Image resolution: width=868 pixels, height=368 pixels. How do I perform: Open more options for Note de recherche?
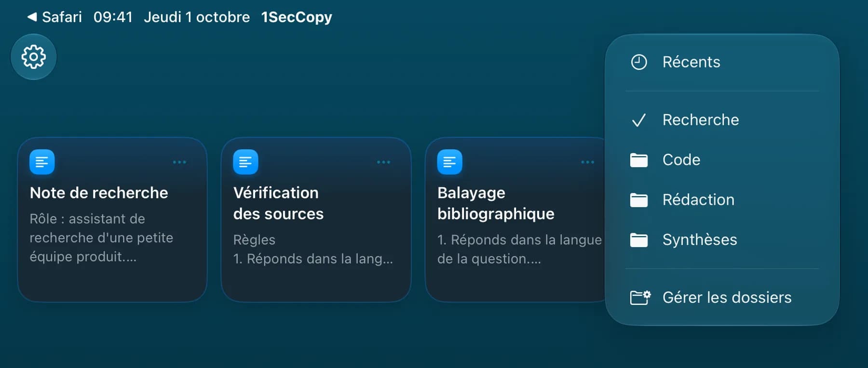179,162
